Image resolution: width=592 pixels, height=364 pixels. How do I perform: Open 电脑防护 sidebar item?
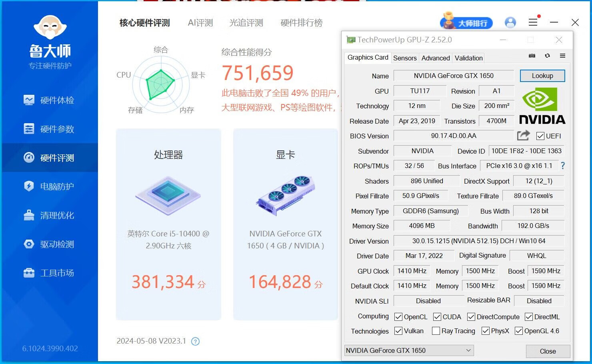click(x=49, y=186)
